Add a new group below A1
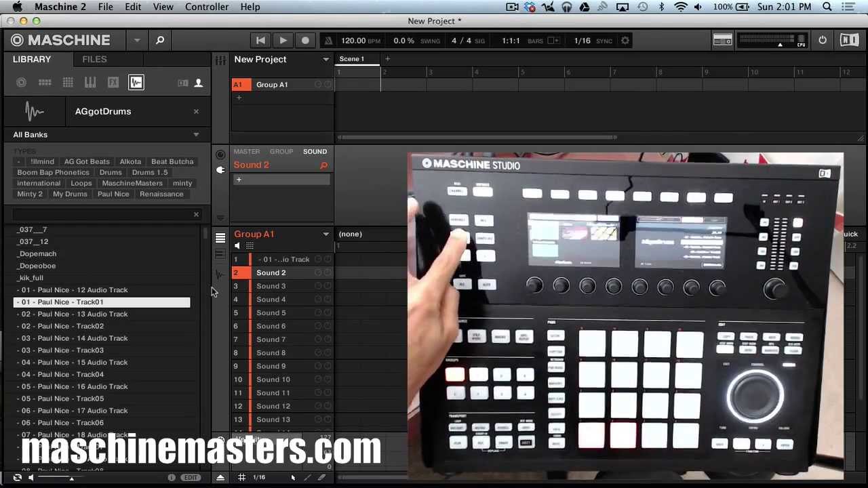868x488 pixels. coord(239,98)
